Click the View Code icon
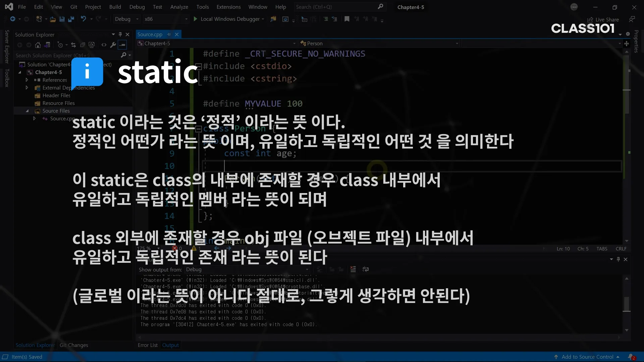The width and height of the screenshot is (644, 362). coord(104,45)
